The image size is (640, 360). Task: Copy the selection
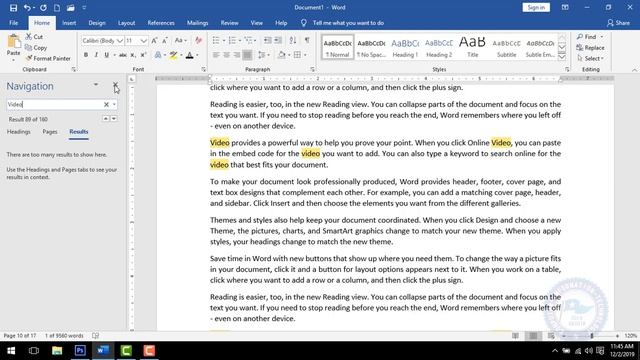click(36, 48)
